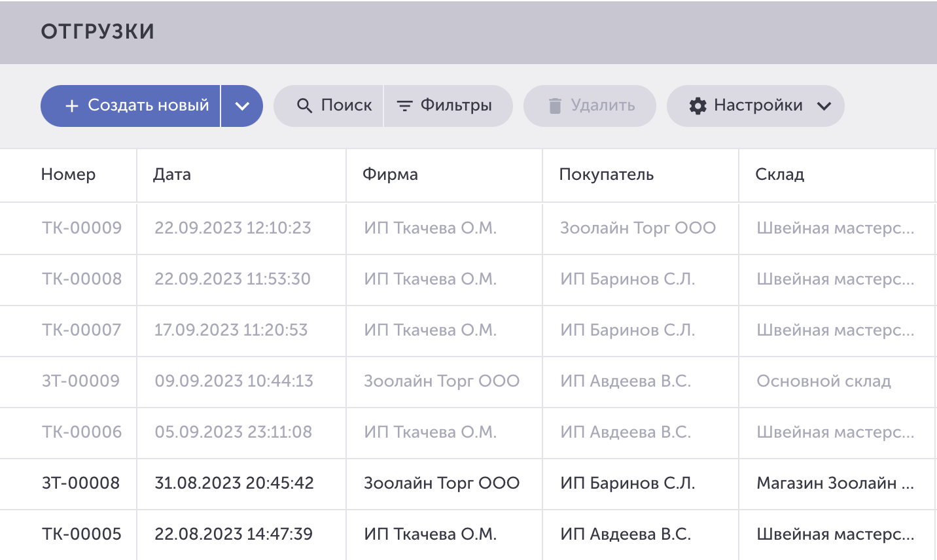Click the Создать новый button
Image resolution: width=937 pixels, height=560 pixels.
click(130, 106)
